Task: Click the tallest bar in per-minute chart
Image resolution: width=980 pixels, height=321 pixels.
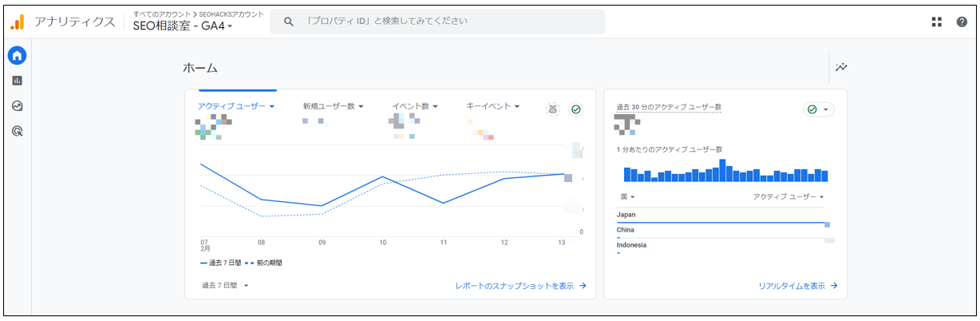Action: [722, 170]
